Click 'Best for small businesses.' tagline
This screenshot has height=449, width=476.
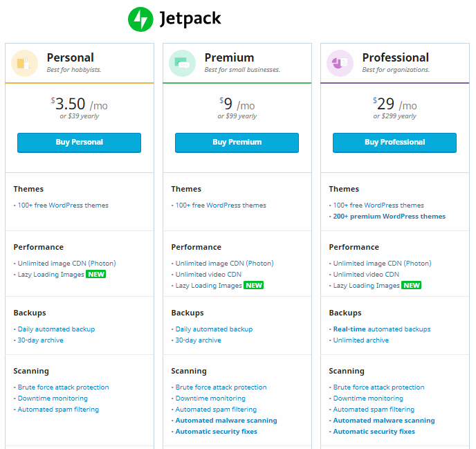pyautogui.click(x=242, y=70)
